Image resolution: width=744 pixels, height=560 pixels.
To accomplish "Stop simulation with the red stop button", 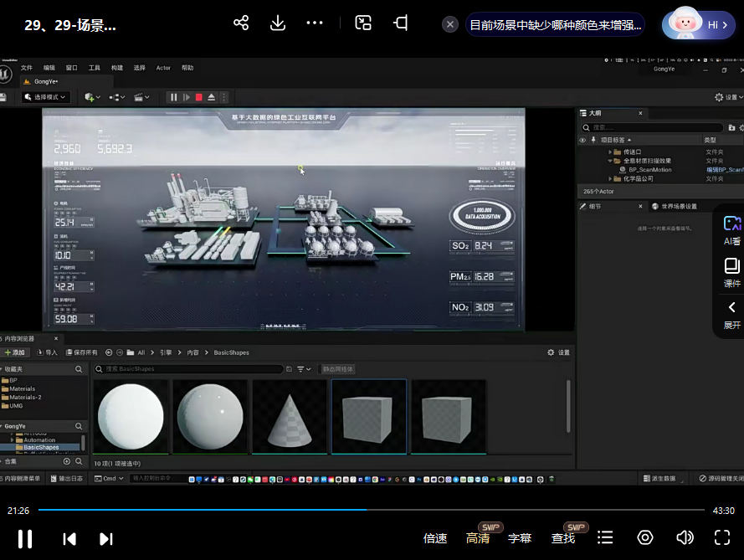I will coord(198,97).
